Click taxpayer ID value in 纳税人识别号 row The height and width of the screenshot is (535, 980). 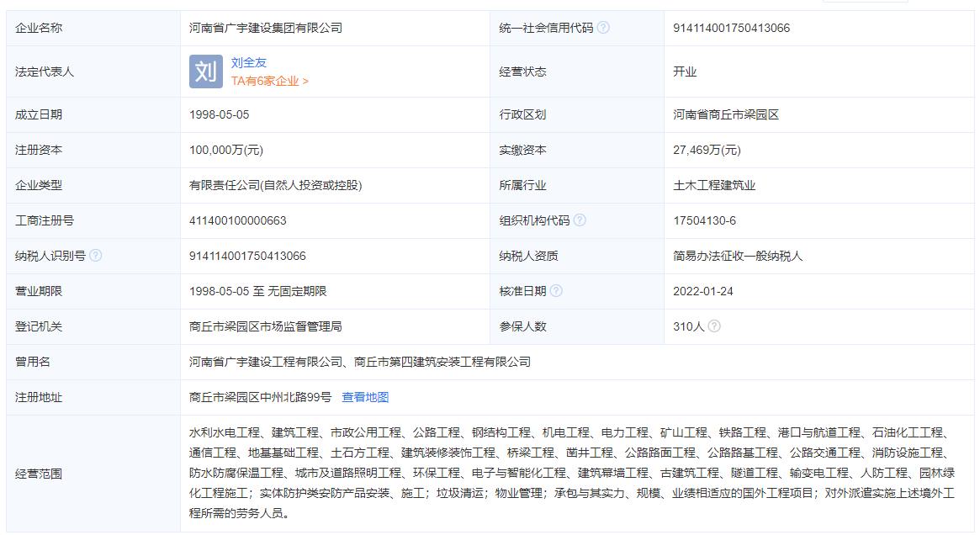(x=247, y=256)
